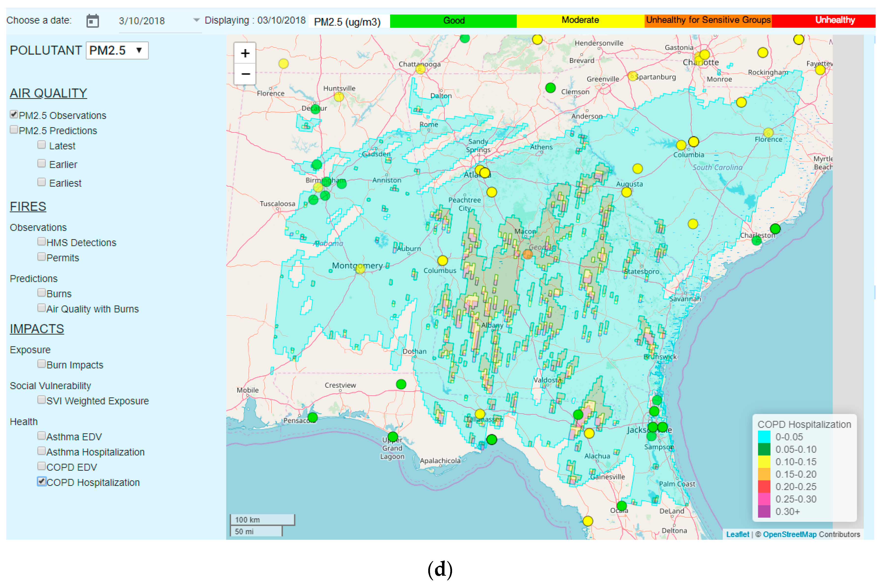Select the yellow monitor marker at Columbus
This screenshot has height=588, width=884.
pos(442,260)
